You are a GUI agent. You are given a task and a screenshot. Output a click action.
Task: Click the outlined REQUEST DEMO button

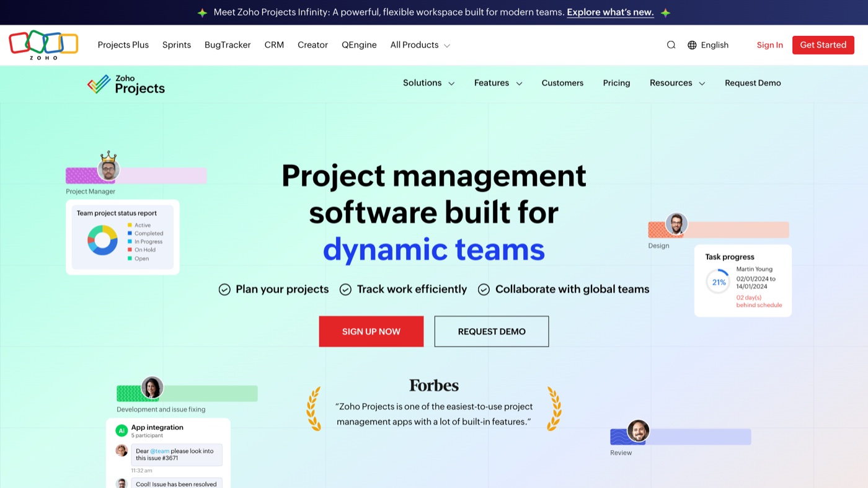pyautogui.click(x=492, y=331)
